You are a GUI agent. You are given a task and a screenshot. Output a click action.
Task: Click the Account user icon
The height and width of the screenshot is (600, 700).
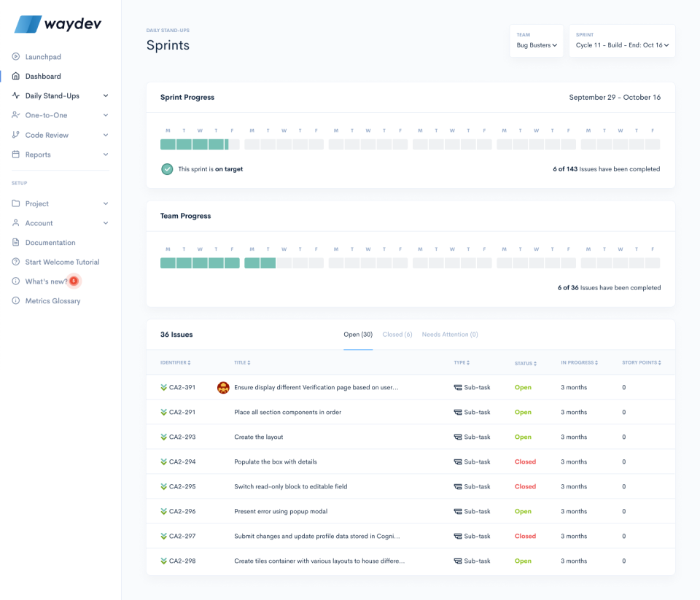15,223
